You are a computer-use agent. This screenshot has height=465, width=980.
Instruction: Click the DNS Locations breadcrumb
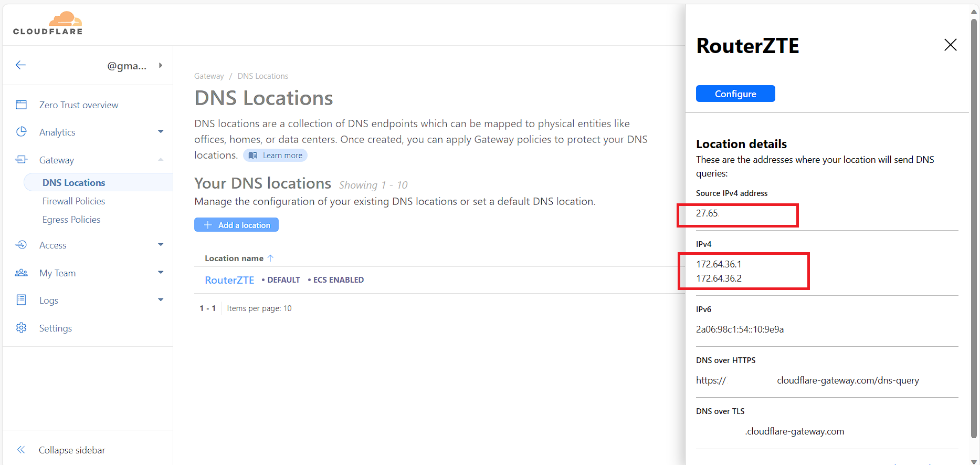click(x=263, y=76)
